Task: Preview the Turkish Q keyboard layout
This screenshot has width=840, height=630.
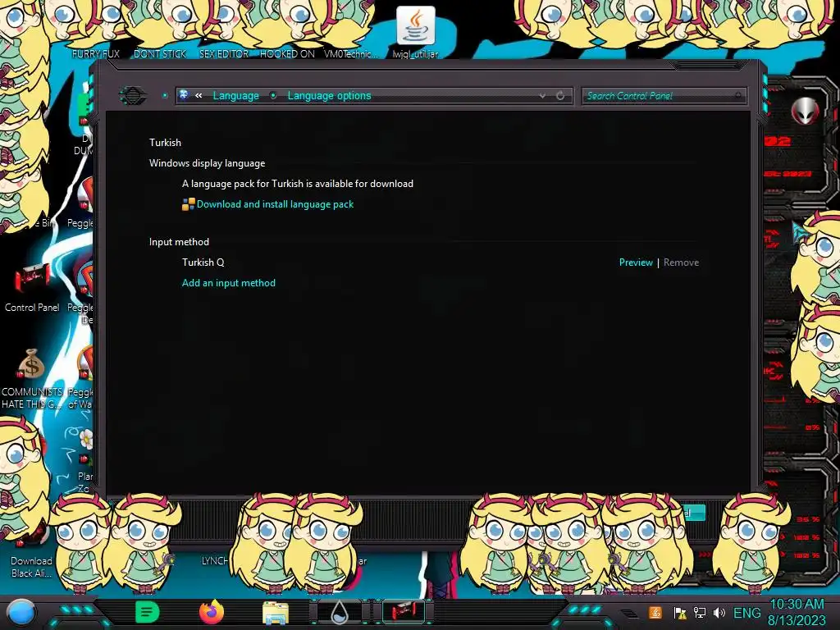Action: click(636, 262)
